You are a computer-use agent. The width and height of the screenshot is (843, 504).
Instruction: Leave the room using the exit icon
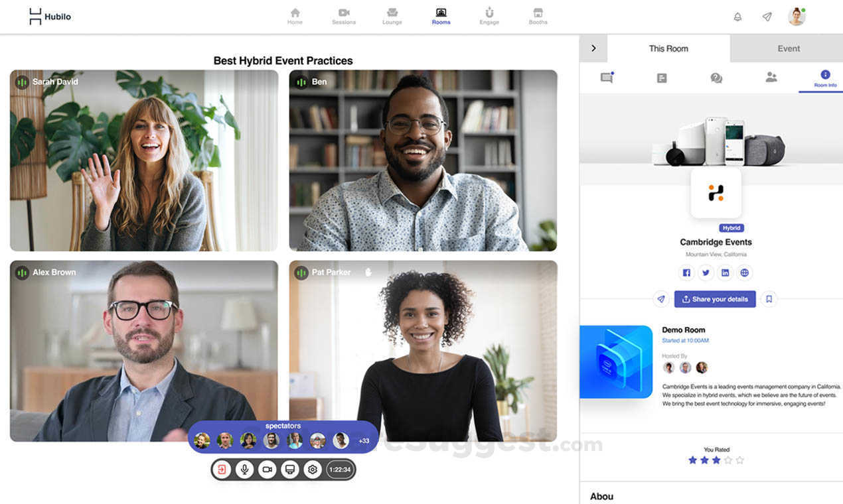(x=222, y=470)
